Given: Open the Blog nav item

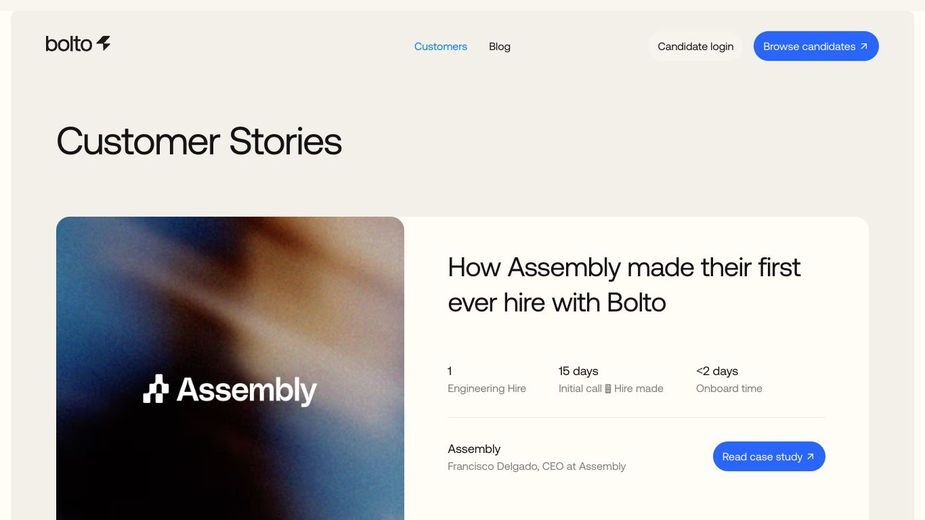Looking at the screenshot, I should (500, 46).
